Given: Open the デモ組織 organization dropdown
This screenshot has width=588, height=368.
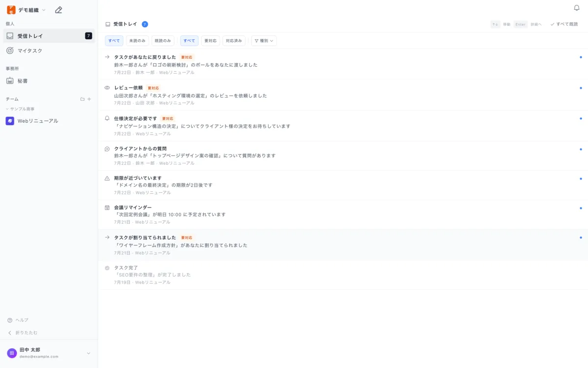Looking at the screenshot, I should pyautogui.click(x=26, y=10).
